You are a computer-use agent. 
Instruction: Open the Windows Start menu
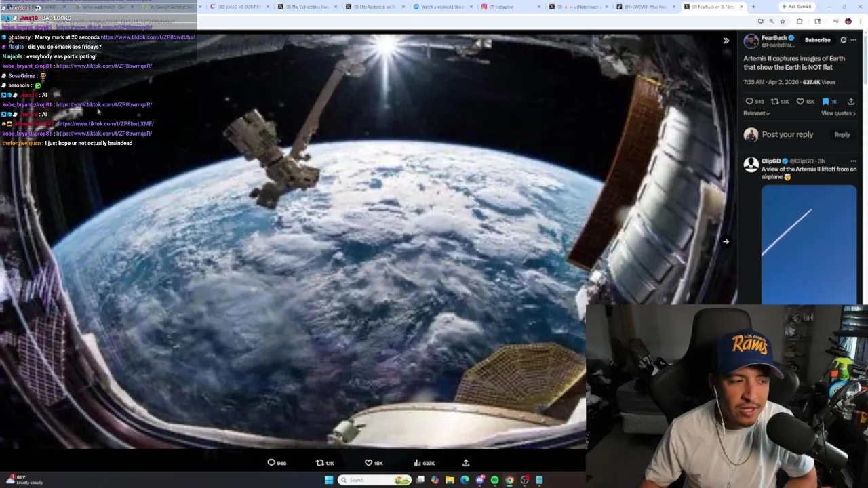(328, 480)
